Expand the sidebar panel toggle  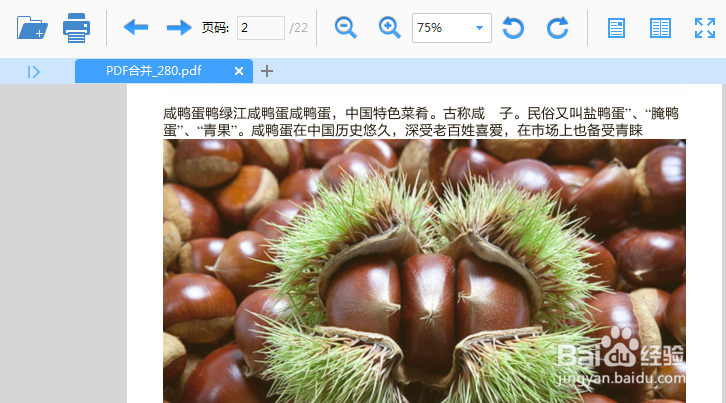(x=33, y=72)
